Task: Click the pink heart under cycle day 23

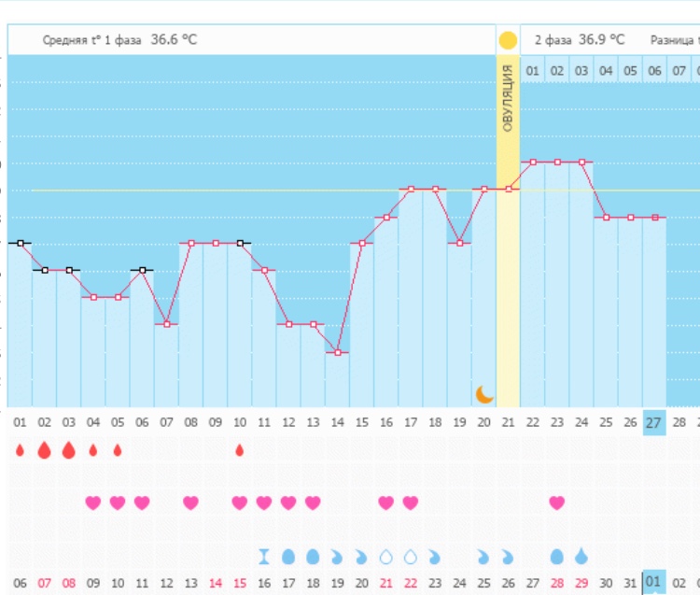Action: [557, 503]
